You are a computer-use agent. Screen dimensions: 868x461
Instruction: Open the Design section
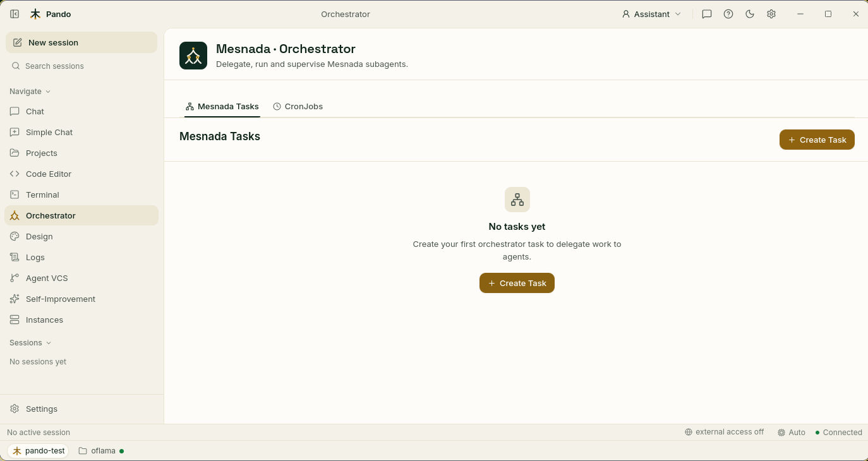coord(81,236)
